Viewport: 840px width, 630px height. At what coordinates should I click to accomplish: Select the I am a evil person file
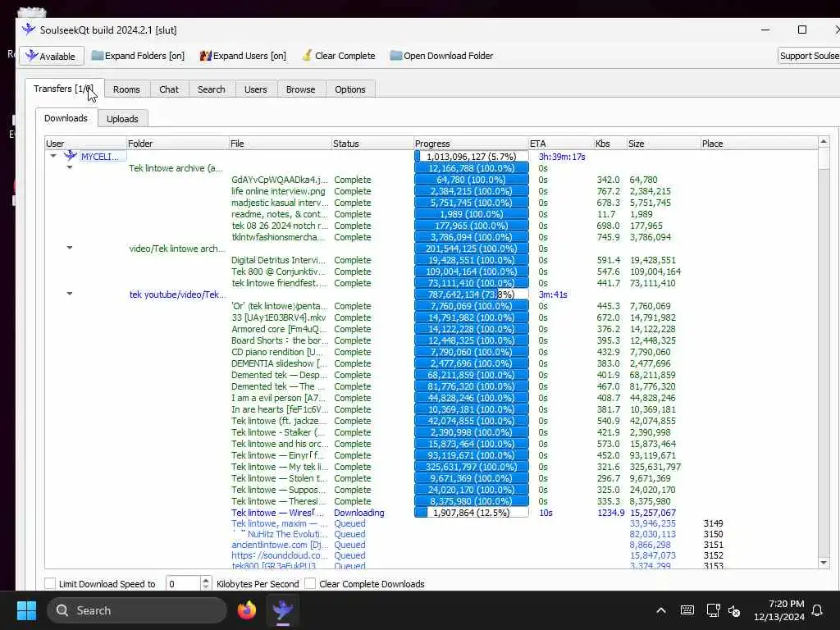[x=278, y=398]
